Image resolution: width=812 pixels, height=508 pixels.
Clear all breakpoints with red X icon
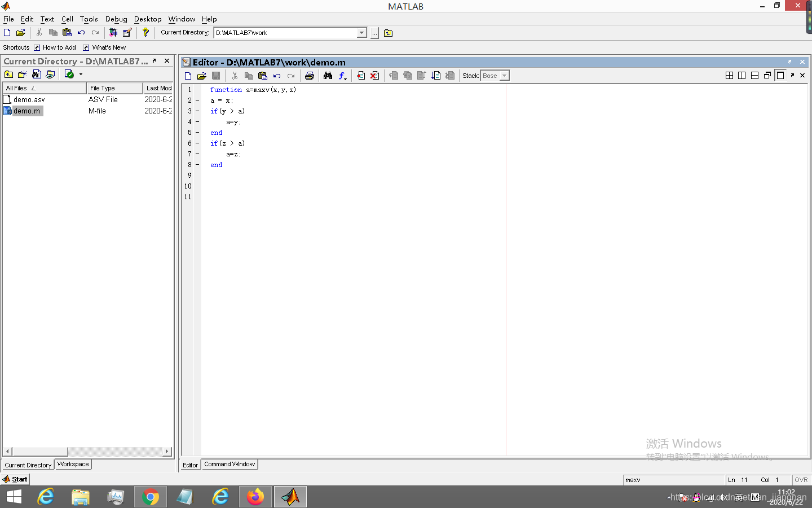pos(375,76)
